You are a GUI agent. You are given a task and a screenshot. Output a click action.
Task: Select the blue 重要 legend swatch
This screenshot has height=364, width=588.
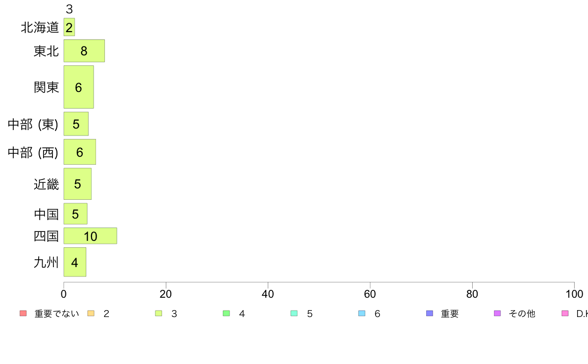pyautogui.click(x=430, y=314)
